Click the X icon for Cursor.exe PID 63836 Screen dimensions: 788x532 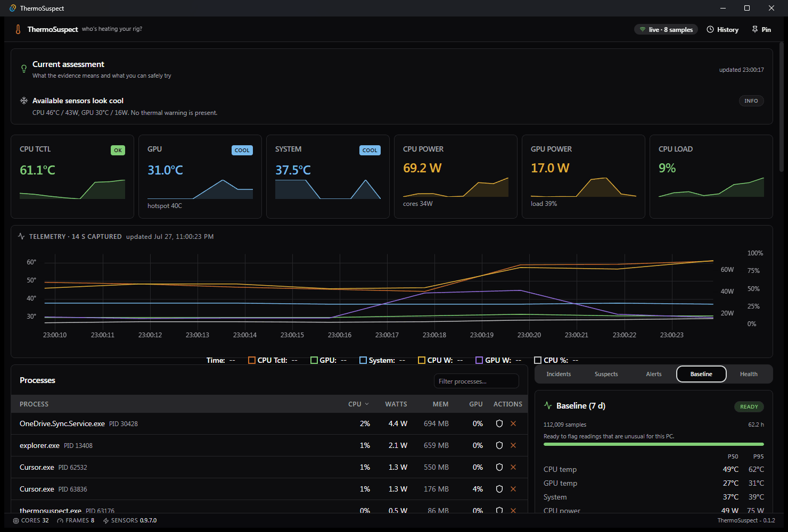click(513, 489)
